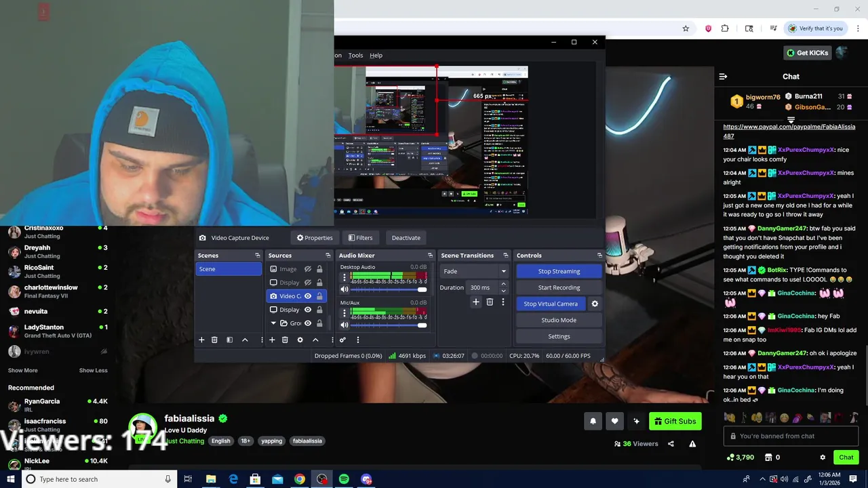Show the hidden first Display source
Image resolution: width=868 pixels, height=488 pixels.
click(308, 283)
